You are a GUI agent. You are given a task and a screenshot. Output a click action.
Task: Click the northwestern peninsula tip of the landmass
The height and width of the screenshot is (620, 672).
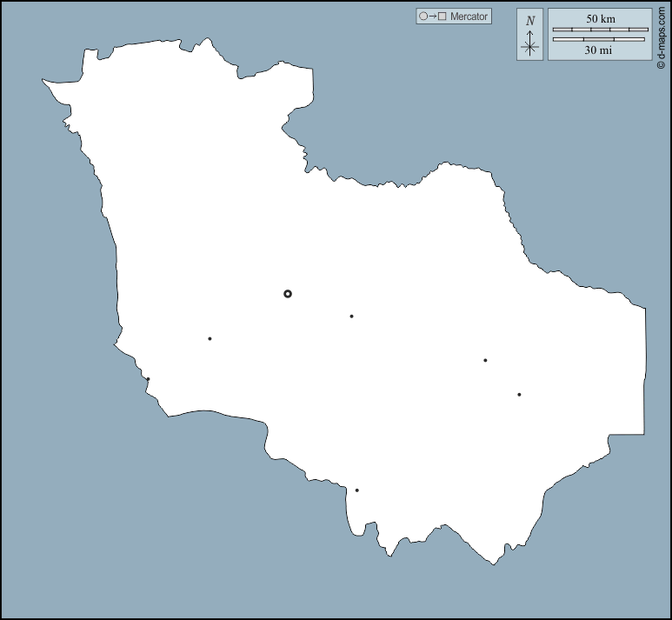point(44,82)
